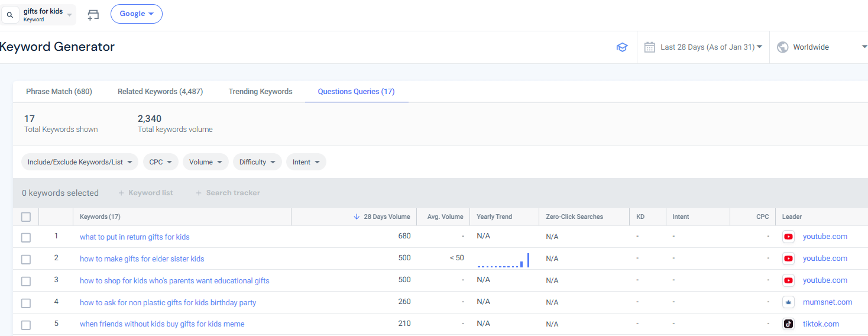The image size is (868, 336).
Task: Tick checkbox for non plastic gifts keyword
Action: (x=26, y=303)
